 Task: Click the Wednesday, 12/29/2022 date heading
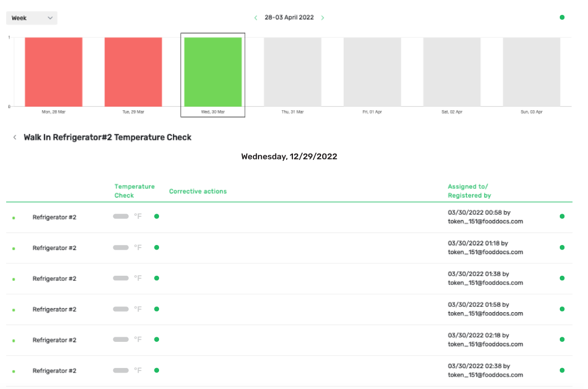coord(289,157)
